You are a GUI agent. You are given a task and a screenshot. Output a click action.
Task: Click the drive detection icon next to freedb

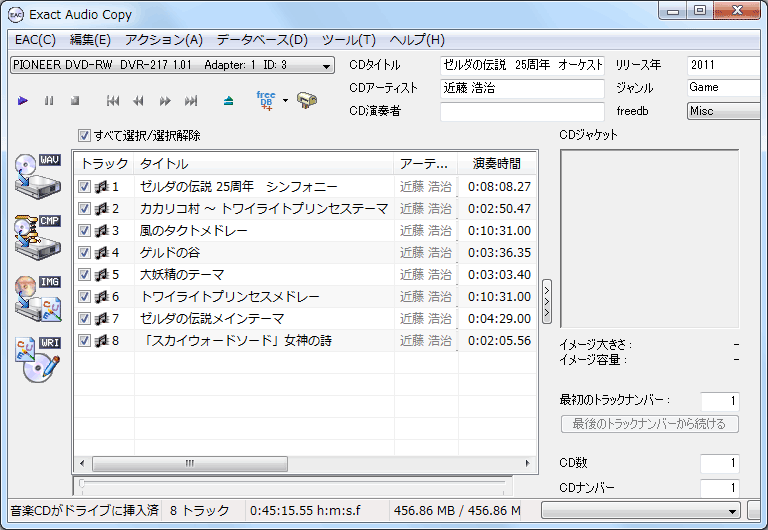pyautogui.click(x=307, y=100)
